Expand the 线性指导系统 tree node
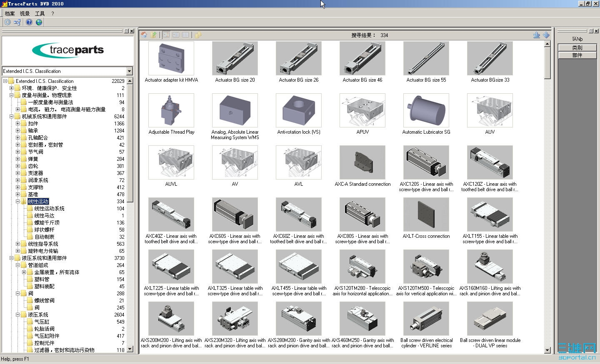 coord(18,244)
